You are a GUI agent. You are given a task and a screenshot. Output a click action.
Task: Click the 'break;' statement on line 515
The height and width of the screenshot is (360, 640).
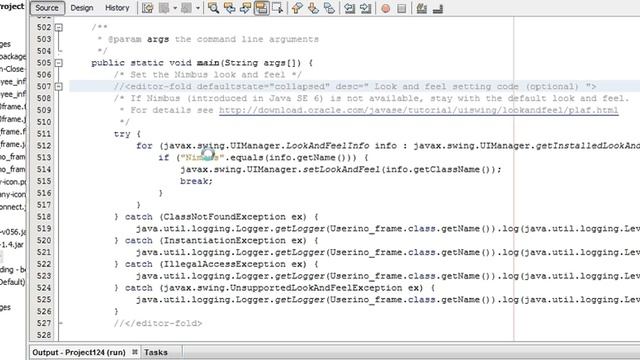tap(196, 181)
